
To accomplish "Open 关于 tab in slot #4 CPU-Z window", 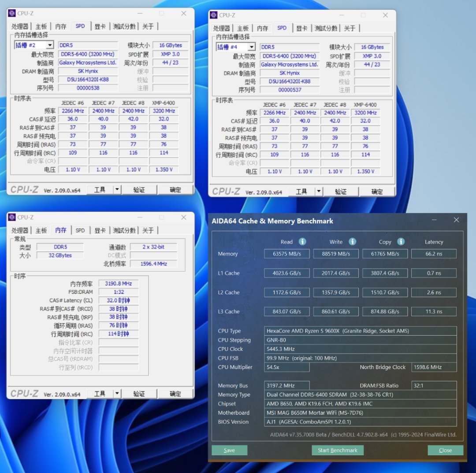I will pos(350,28).
